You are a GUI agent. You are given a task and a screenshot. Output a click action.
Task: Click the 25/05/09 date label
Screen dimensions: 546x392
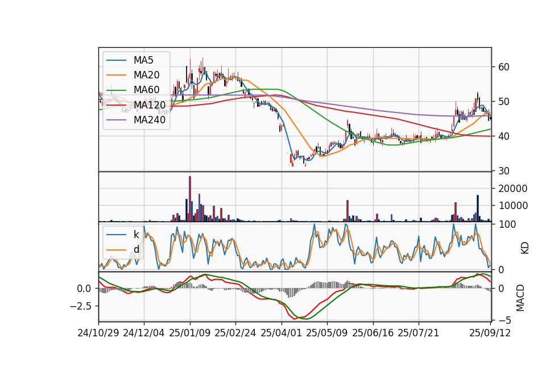pos(327,333)
